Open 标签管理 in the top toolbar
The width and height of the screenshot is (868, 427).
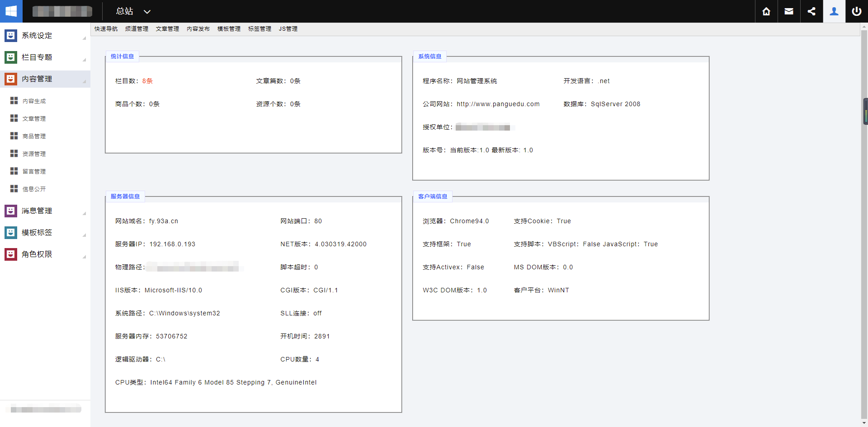(x=259, y=29)
